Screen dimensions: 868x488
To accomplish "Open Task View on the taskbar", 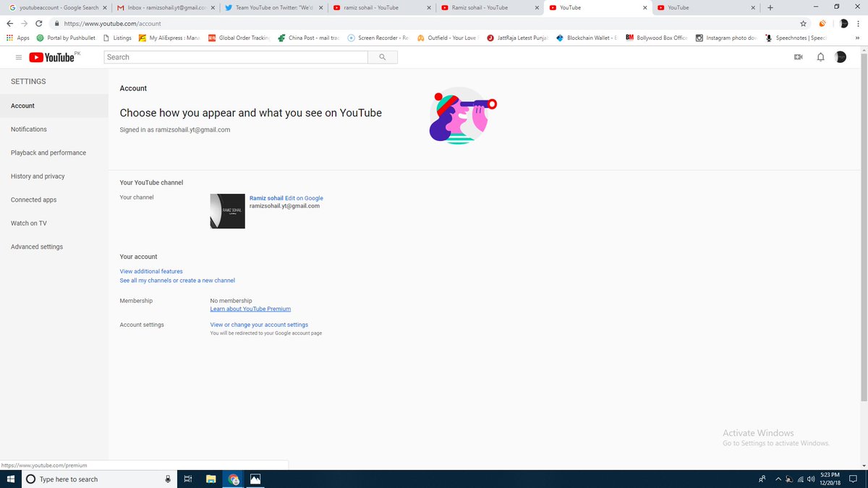I will [x=187, y=479].
